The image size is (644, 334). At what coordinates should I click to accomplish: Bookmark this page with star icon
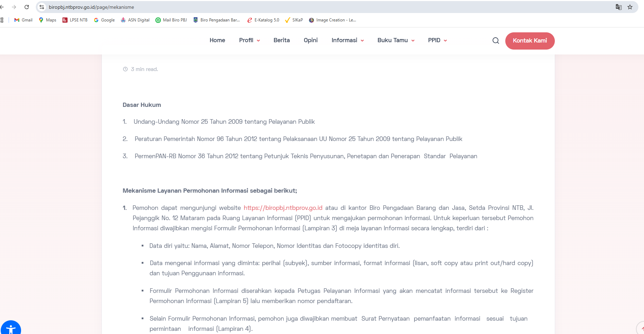(x=630, y=7)
